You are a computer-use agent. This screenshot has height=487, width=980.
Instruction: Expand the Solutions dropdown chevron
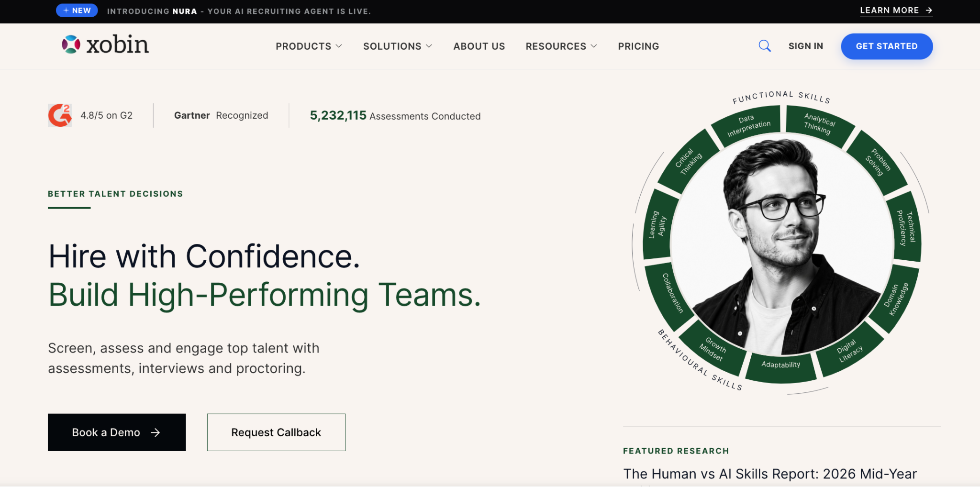tap(429, 46)
